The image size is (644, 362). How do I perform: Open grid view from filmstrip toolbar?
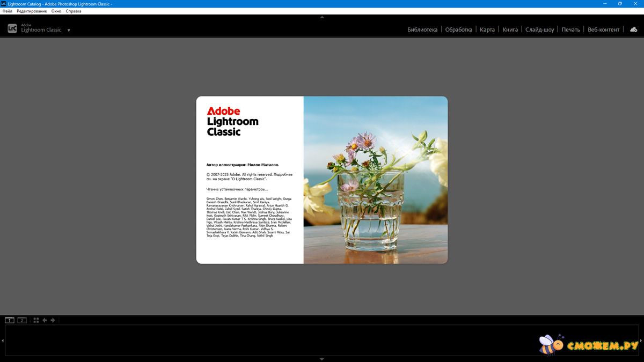[36, 320]
